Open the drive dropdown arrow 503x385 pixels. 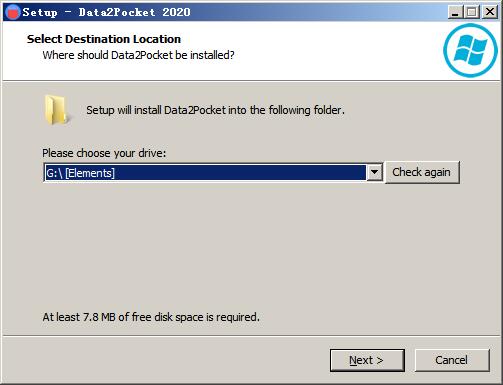point(374,172)
